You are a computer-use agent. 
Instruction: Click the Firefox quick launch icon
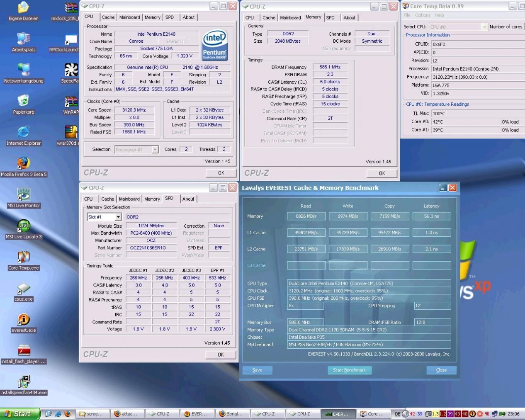(67, 414)
